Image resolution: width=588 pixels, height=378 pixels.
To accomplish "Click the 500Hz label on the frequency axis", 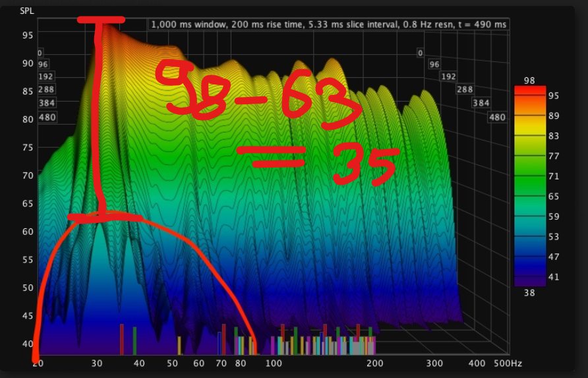I will tap(509, 363).
